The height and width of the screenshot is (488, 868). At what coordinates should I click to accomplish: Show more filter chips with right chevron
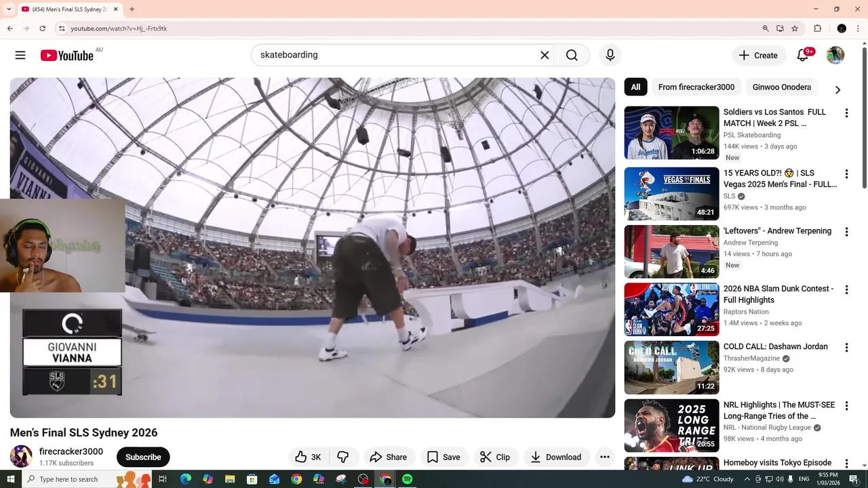point(837,89)
